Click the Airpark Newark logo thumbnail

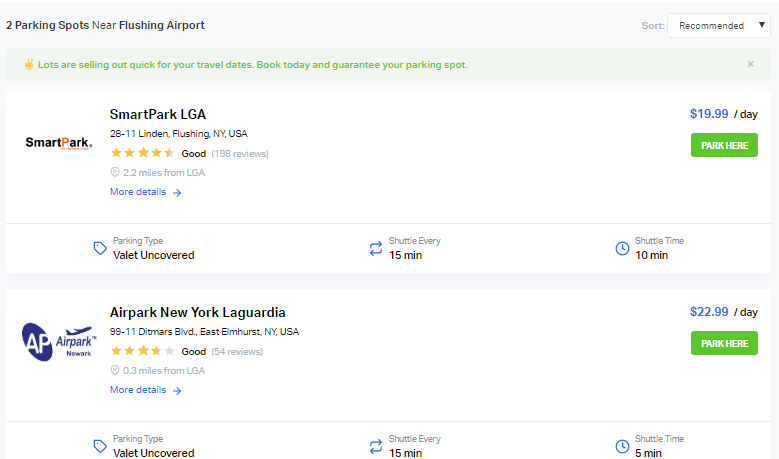[59, 342]
